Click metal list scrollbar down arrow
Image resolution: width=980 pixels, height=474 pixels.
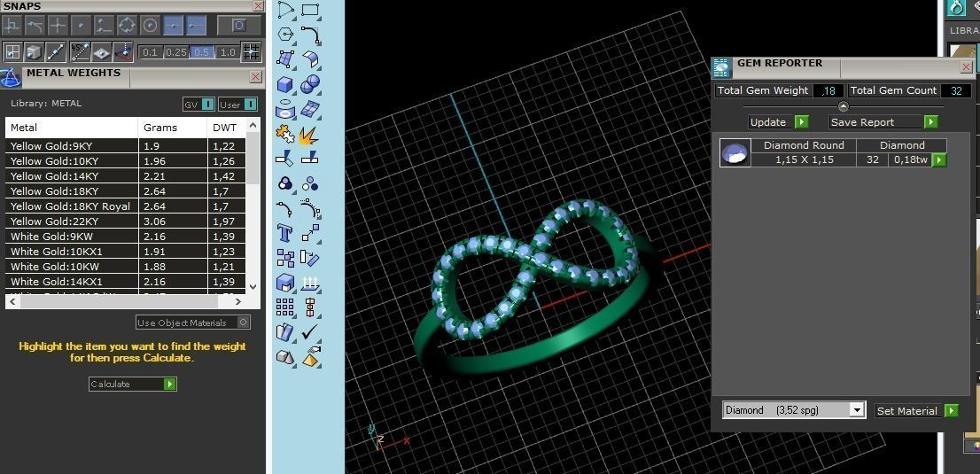(x=253, y=287)
